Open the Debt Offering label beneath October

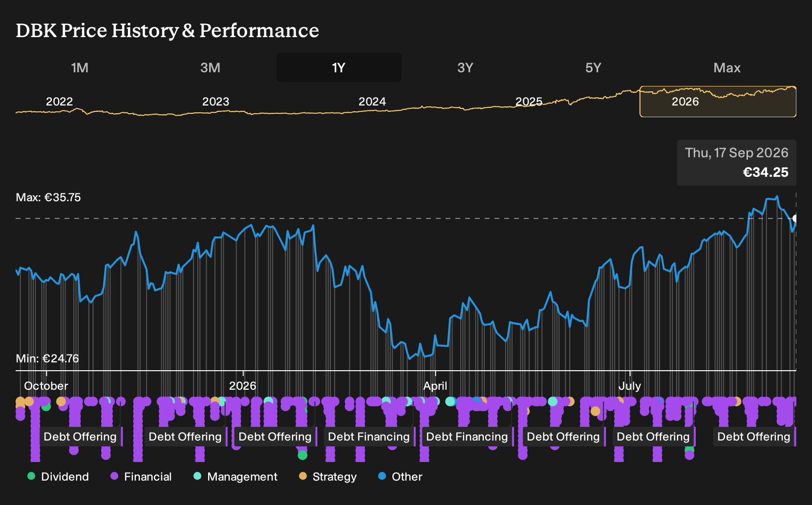click(x=80, y=437)
